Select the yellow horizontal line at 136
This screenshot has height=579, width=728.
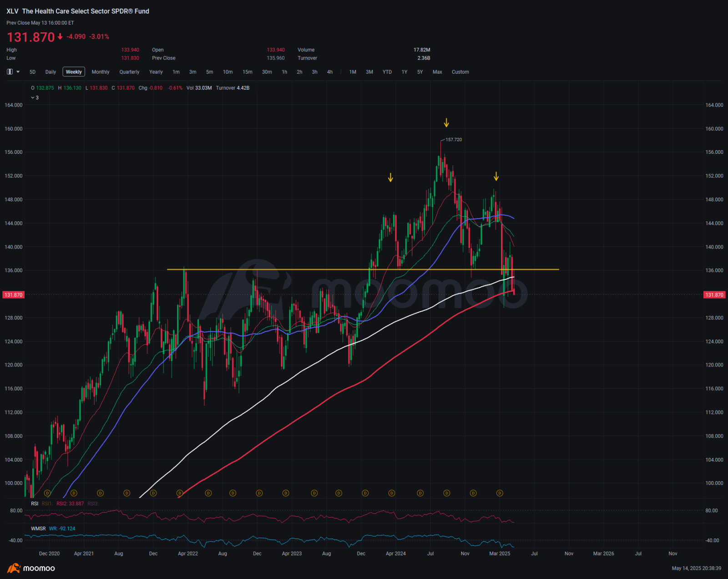coord(363,269)
